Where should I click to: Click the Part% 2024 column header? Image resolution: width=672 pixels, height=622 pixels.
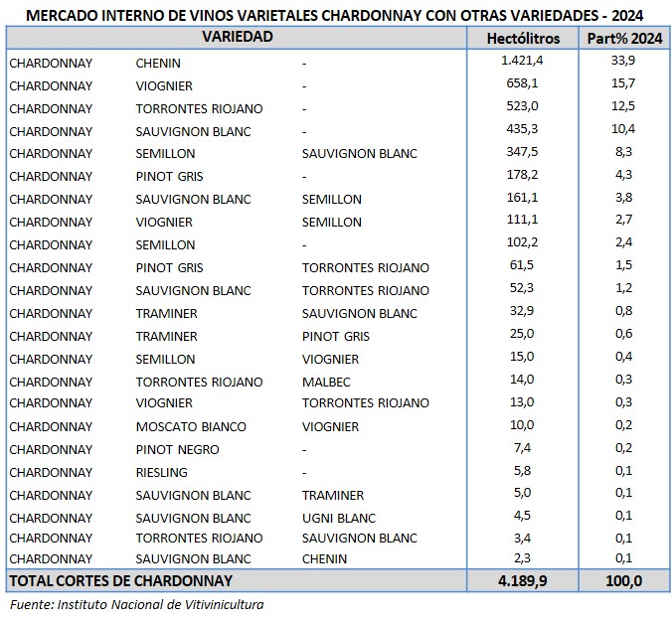click(x=623, y=38)
